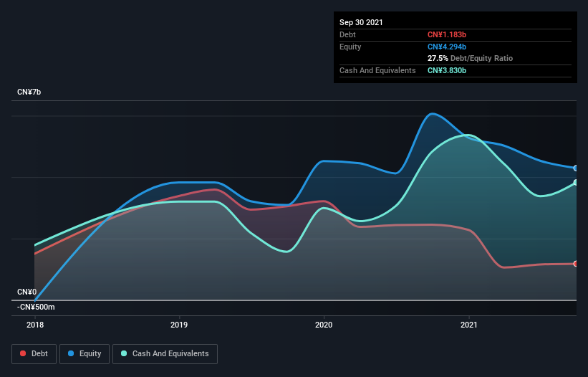Click the Equity value CN¥4.294b

(447, 47)
